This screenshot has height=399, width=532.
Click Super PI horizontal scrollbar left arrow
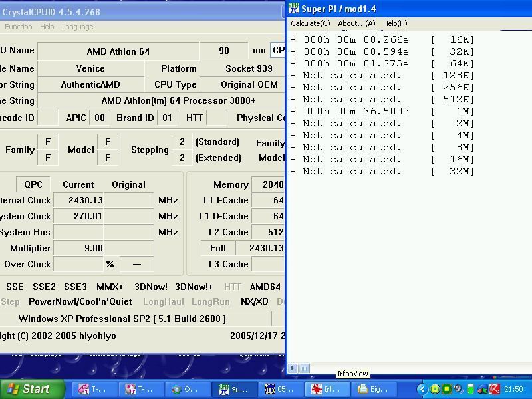(293, 368)
